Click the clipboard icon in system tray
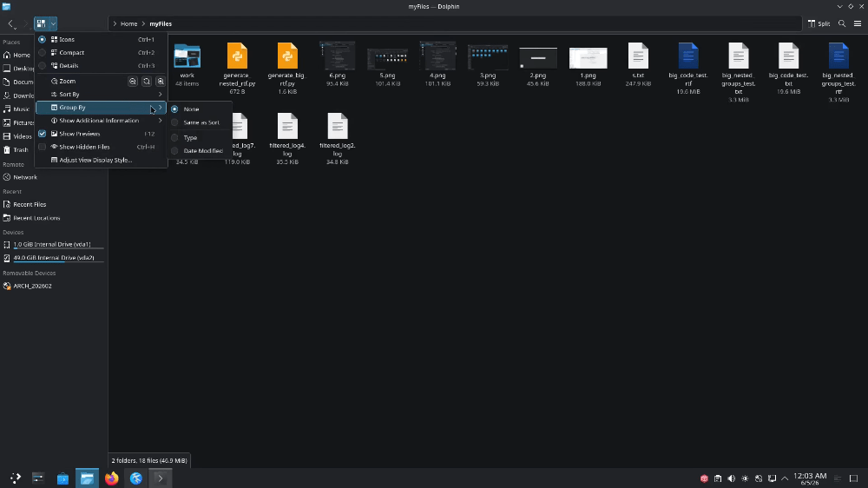Image resolution: width=868 pixels, height=488 pixels. [718, 478]
